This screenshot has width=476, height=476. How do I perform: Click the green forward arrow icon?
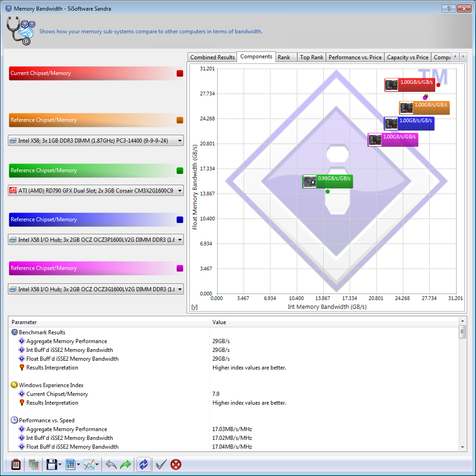click(125, 464)
